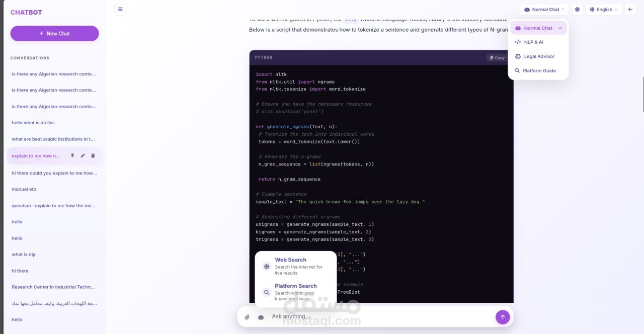Attach a file using the paperclip icon
This screenshot has width=644, height=334.
[x=247, y=317]
